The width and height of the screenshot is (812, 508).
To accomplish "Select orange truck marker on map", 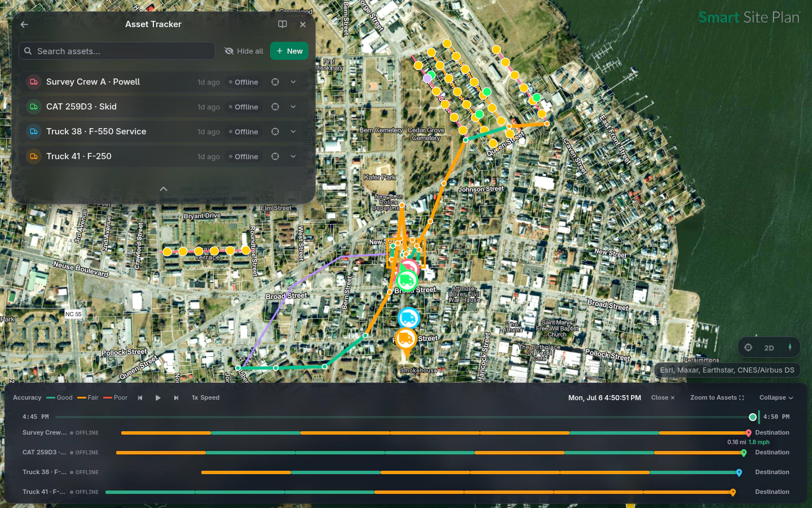I will [x=405, y=339].
